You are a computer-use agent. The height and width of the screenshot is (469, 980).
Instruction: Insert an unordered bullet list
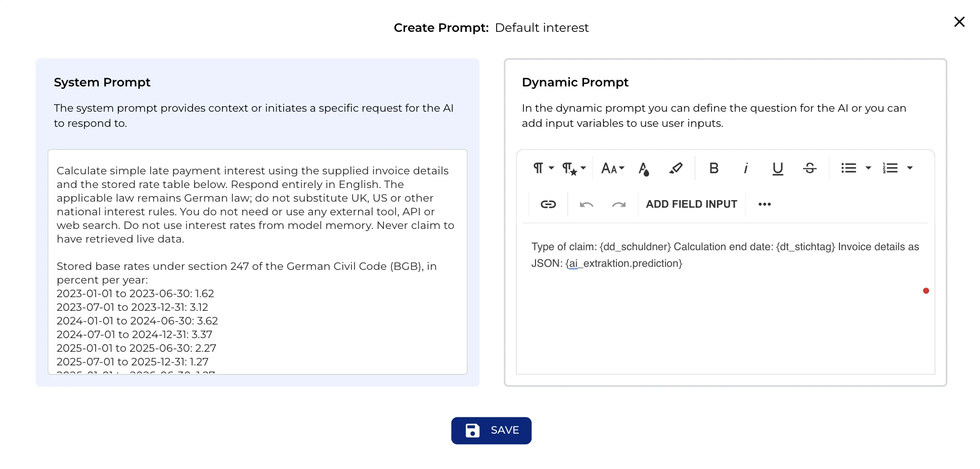click(x=849, y=168)
